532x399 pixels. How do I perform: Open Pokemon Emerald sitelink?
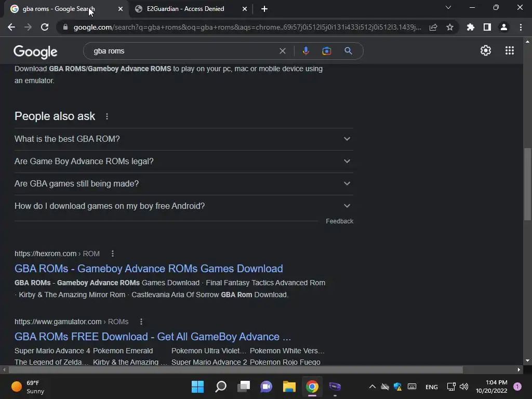coord(123,351)
